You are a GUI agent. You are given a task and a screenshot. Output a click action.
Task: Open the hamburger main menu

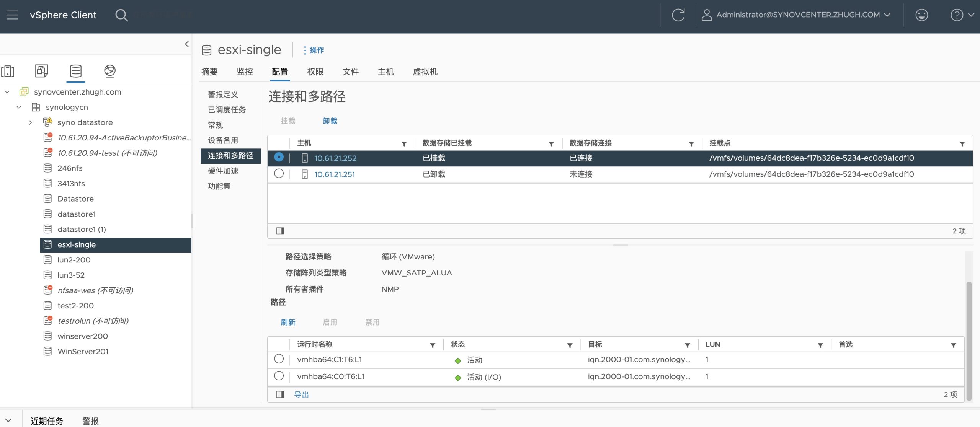pyautogui.click(x=12, y=15)
